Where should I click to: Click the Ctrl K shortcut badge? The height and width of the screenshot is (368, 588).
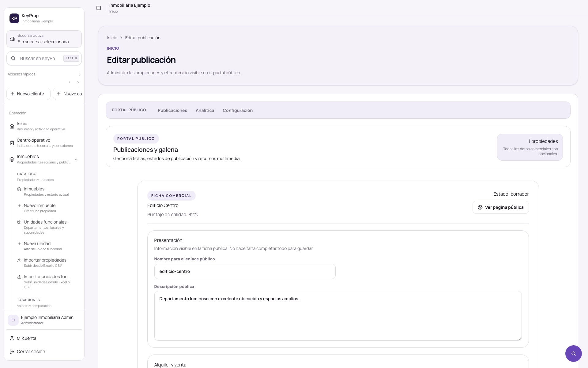(x=71, y=58)
